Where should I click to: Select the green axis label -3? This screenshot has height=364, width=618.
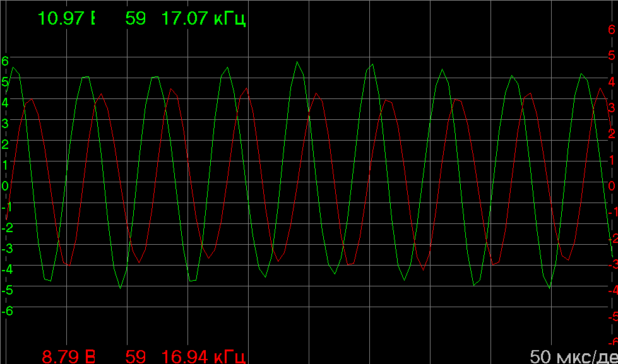6,248
